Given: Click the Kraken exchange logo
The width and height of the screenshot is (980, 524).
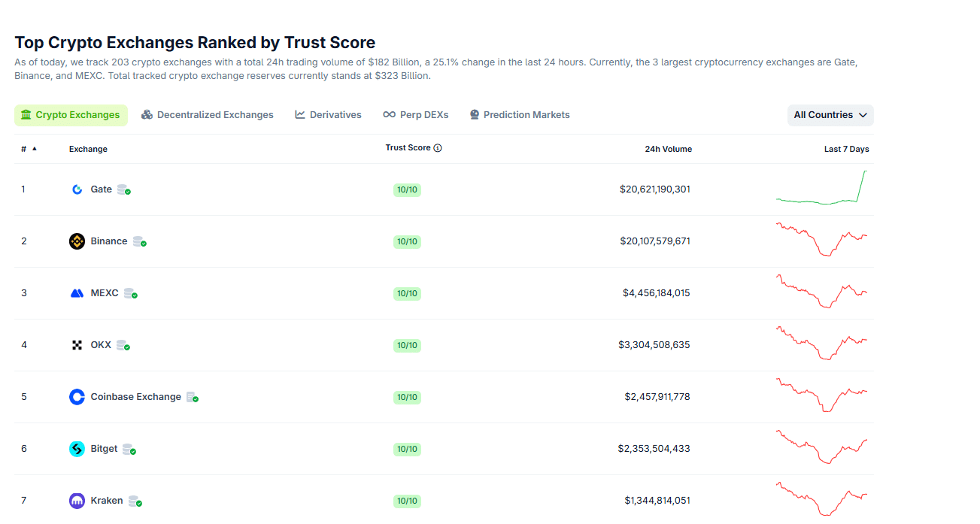Looking at the screenshot, I should [77, 500].
